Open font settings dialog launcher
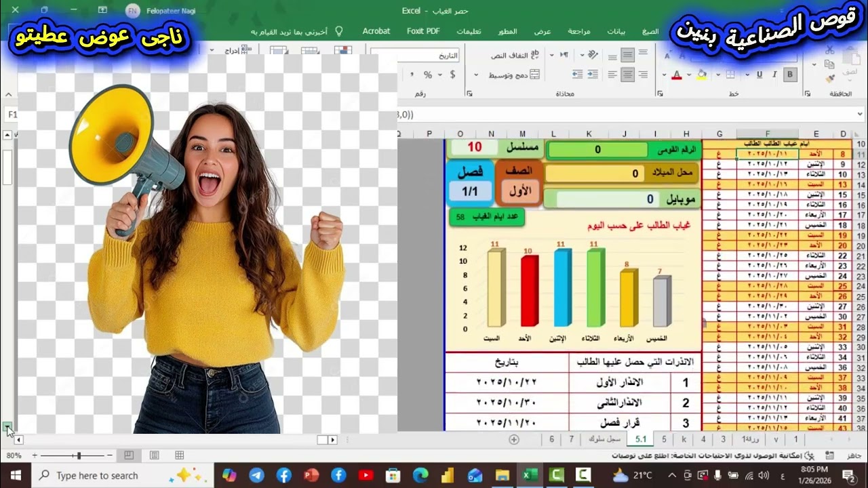Viewport: 868px width, 488px height. pyautogui.click(x=660, y=94)
